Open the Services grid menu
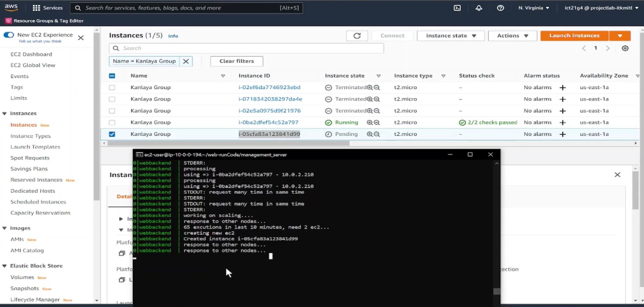Viewport: 644px width, 307px height. point(47,8)
